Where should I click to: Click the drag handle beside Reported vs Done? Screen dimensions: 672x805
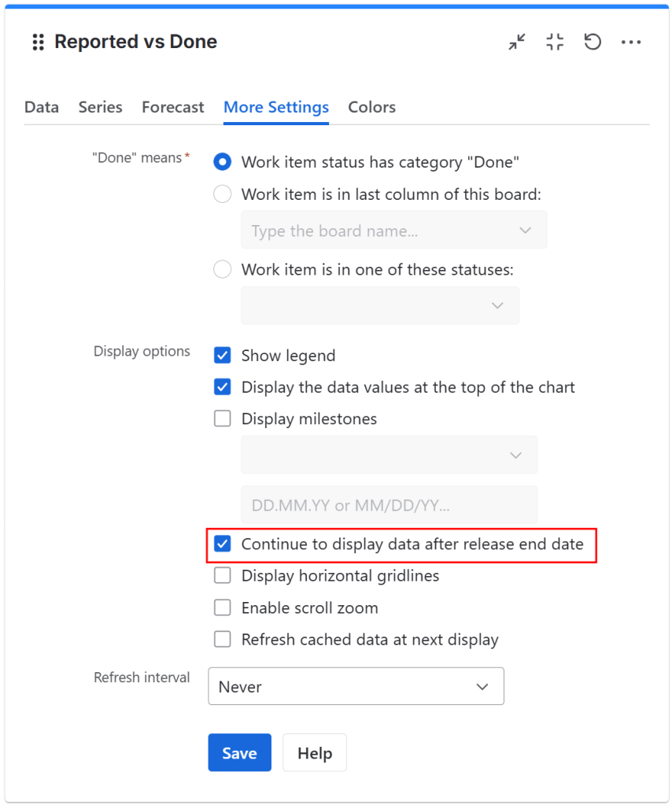(38, 42)
